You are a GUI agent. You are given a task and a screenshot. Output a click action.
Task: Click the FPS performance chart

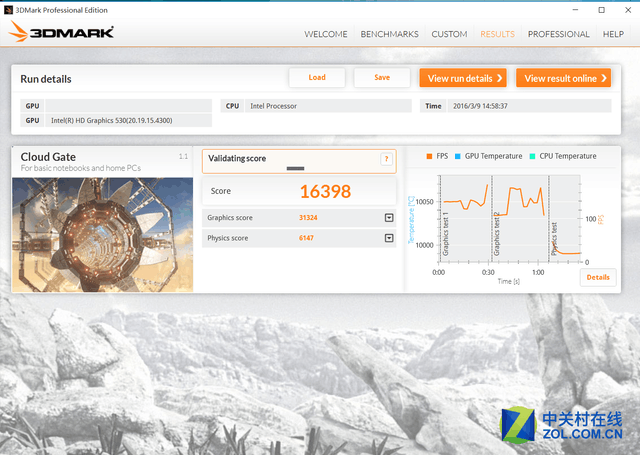(509, 219)
